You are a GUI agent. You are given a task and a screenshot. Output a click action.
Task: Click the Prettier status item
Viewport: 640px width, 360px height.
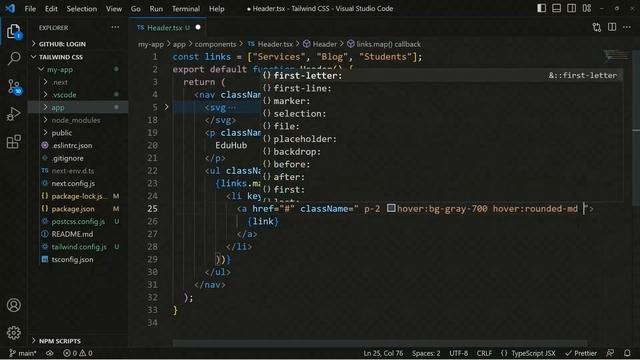click(581, 353)
